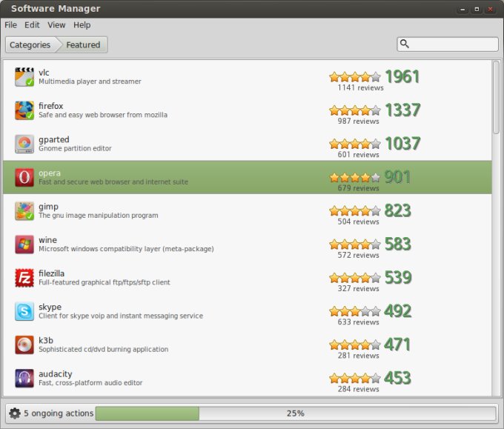The height and width of the screenshot is (429, 504).
Task: Select the Wine windows icon
Action: point(24,244)
